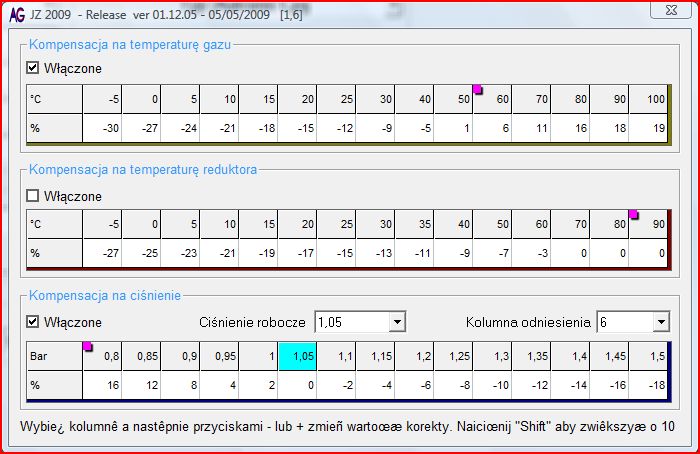
Task: Select the -14 value under 1,4 bar
Action: click(570, 385)
